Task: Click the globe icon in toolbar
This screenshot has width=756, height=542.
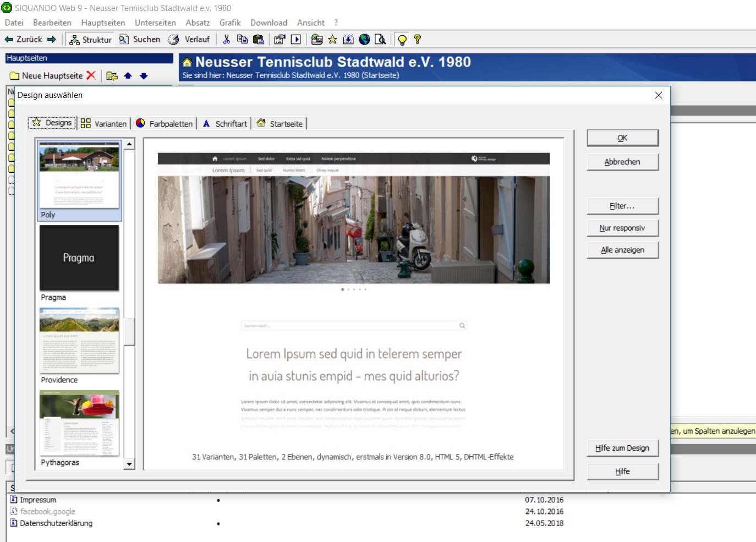Action: [x=364, y=40]
